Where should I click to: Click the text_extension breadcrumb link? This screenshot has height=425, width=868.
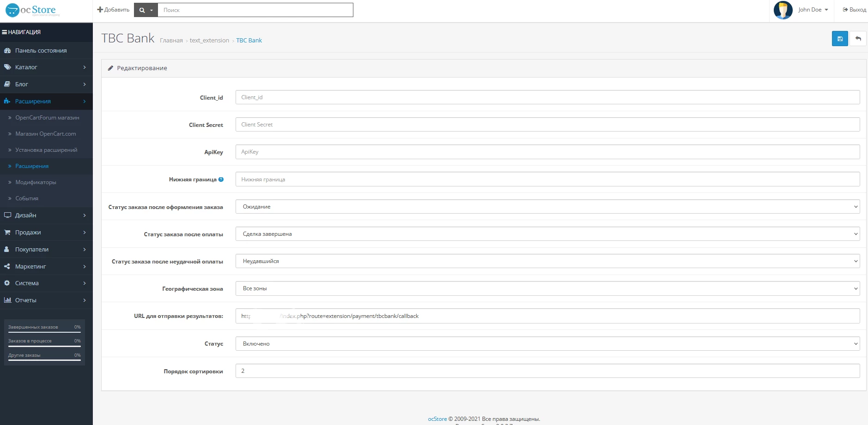point(209,41)
